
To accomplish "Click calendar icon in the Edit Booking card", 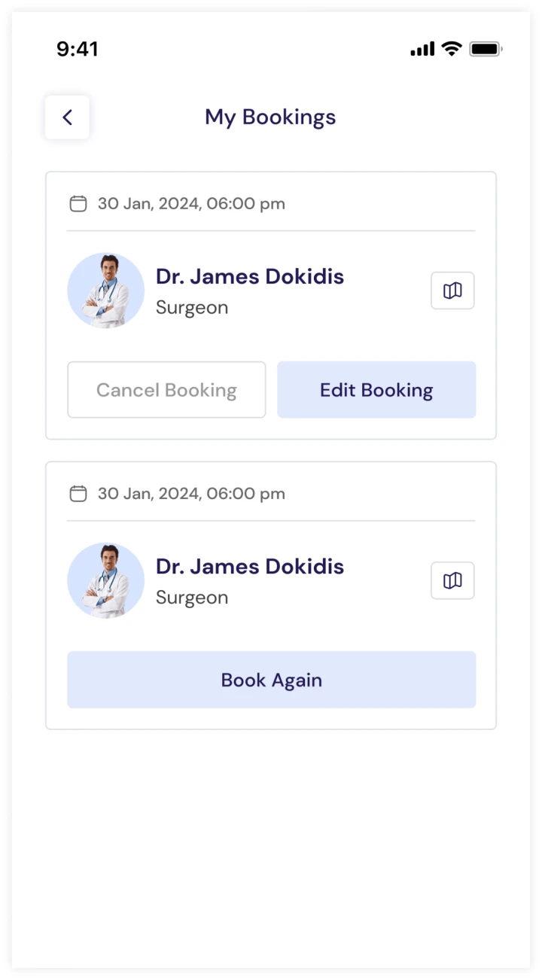I will click(x=78, y=203).
